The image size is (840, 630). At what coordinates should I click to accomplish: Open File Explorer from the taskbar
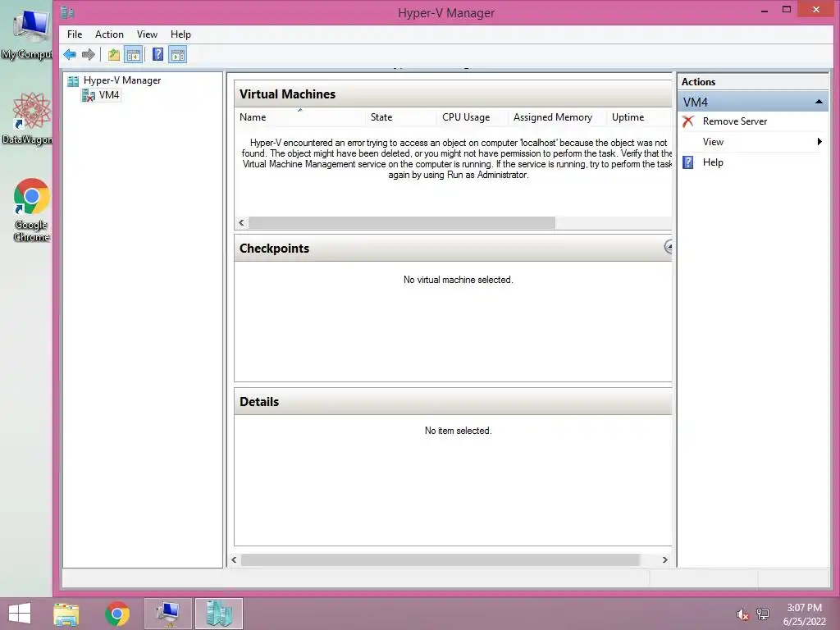coord(66,614)
